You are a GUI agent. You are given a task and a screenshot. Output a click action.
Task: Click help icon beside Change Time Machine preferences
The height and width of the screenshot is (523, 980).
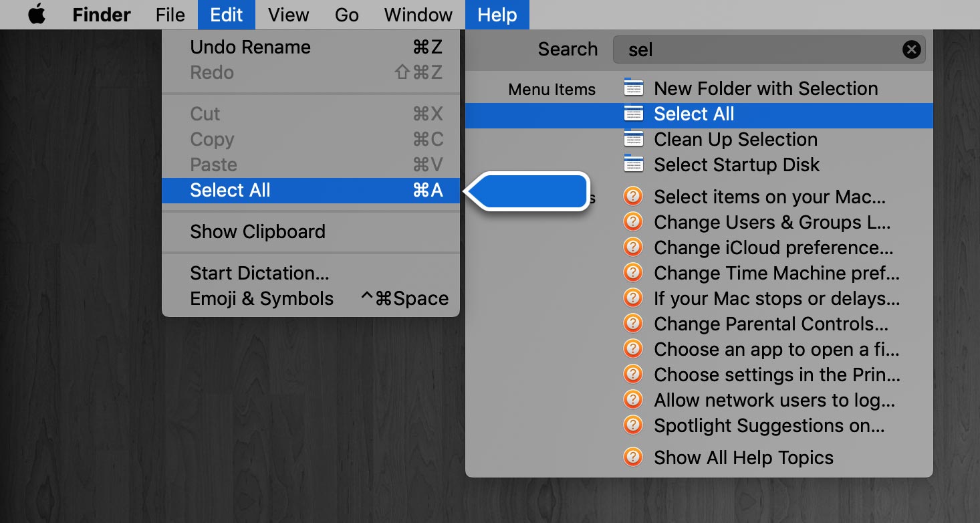click(632, 273)
